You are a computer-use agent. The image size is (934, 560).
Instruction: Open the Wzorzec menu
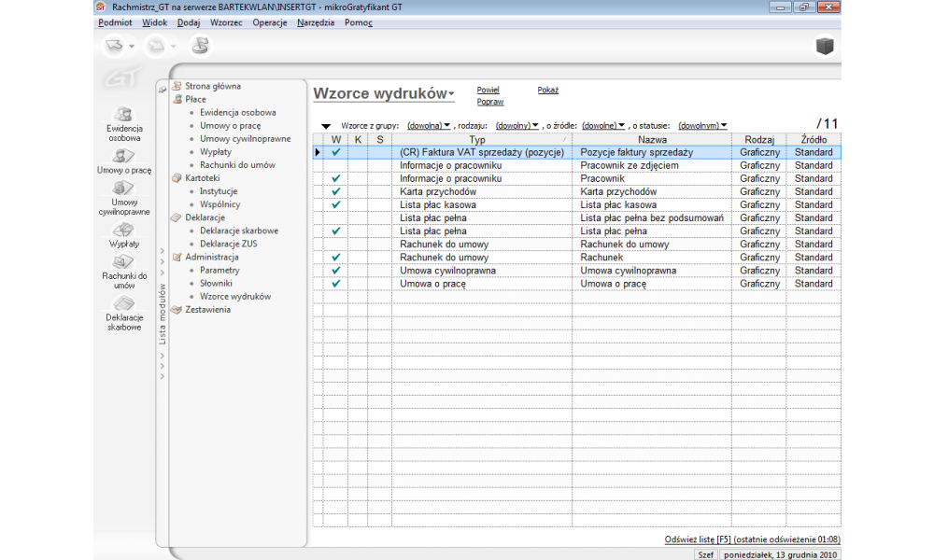pos(226,22)
